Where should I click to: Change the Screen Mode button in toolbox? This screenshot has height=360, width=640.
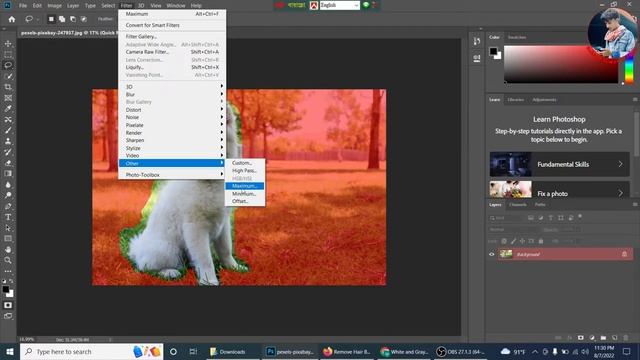click(x=8, y=316)
